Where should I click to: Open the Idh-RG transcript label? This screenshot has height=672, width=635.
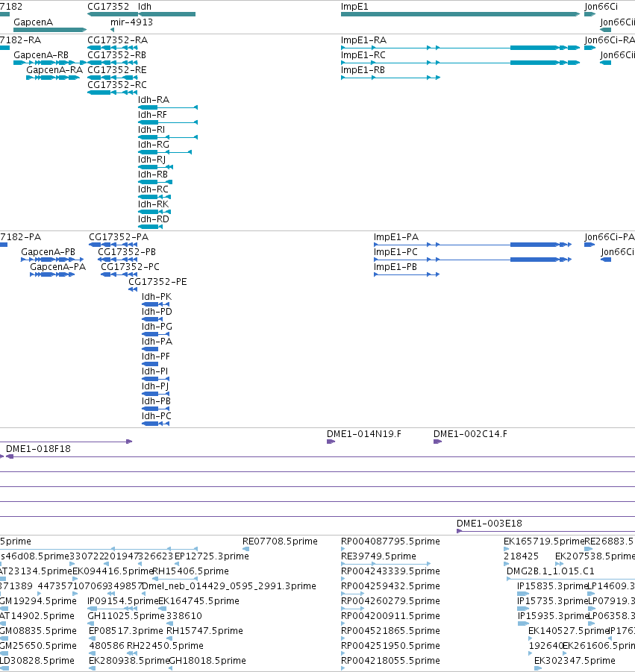(154, 145)
